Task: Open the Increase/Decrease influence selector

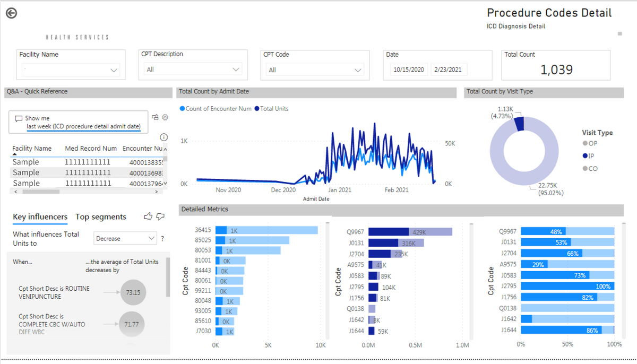Action: pos(125,238)
